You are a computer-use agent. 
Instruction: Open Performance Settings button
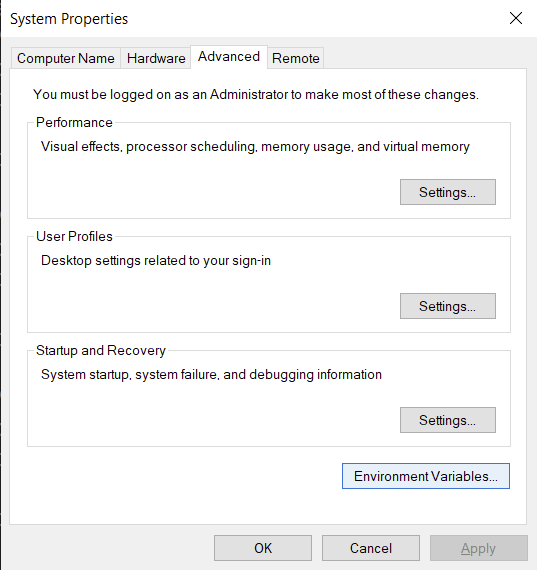(x=448, y=192)
